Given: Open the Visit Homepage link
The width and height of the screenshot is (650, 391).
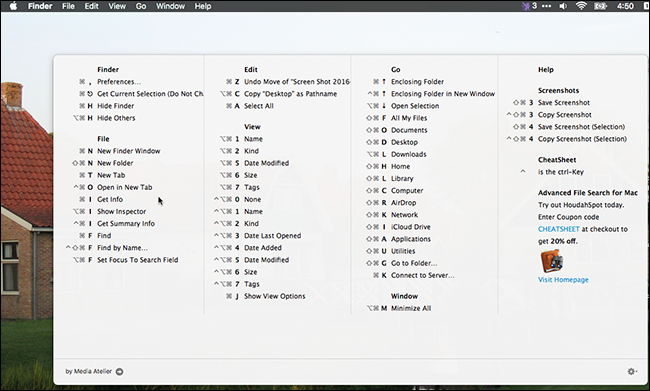Looking at the screenshot, I should tap(563, 279).
